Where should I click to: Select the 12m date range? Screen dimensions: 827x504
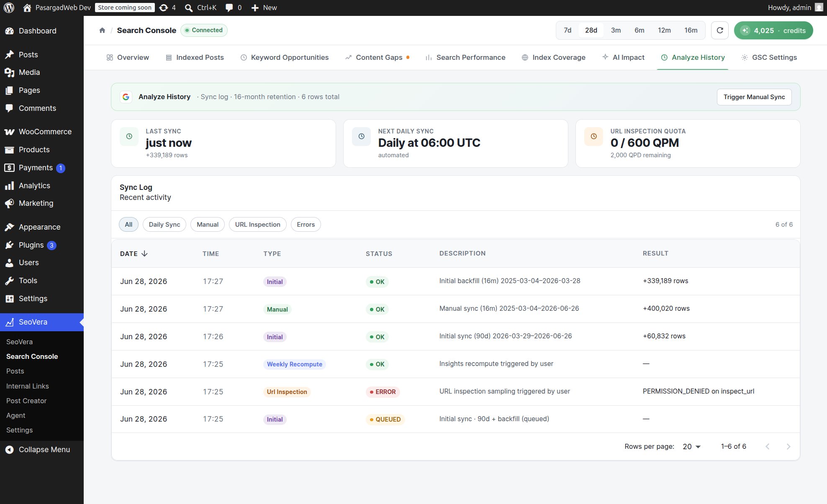click(x=664, y=30)
